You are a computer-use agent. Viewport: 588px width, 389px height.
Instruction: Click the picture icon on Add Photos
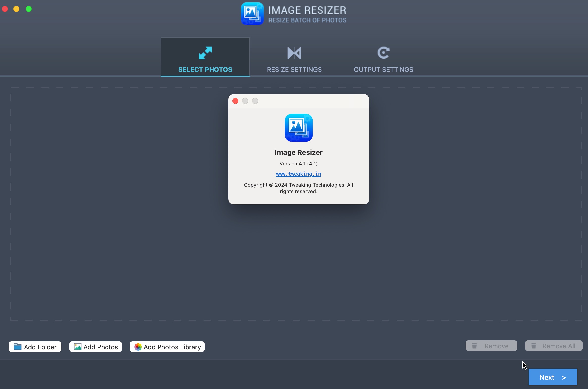point(78,347)
